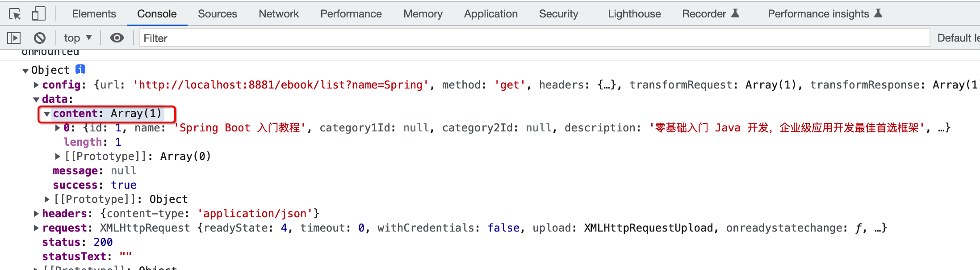
Task: Click the Performance insights beaker icon
Action: tap(878, 13)
